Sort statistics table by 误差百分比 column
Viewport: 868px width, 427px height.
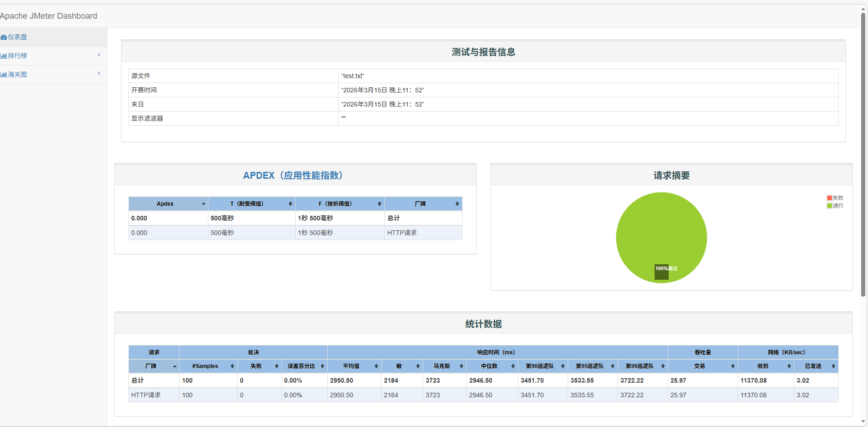[x=304, y=366]
